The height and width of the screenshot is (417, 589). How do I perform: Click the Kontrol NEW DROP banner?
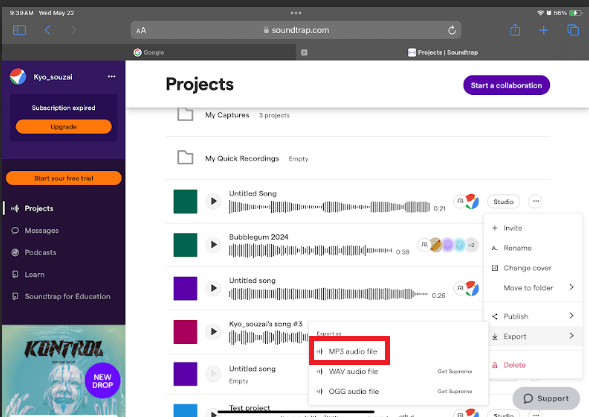point(63,370)
